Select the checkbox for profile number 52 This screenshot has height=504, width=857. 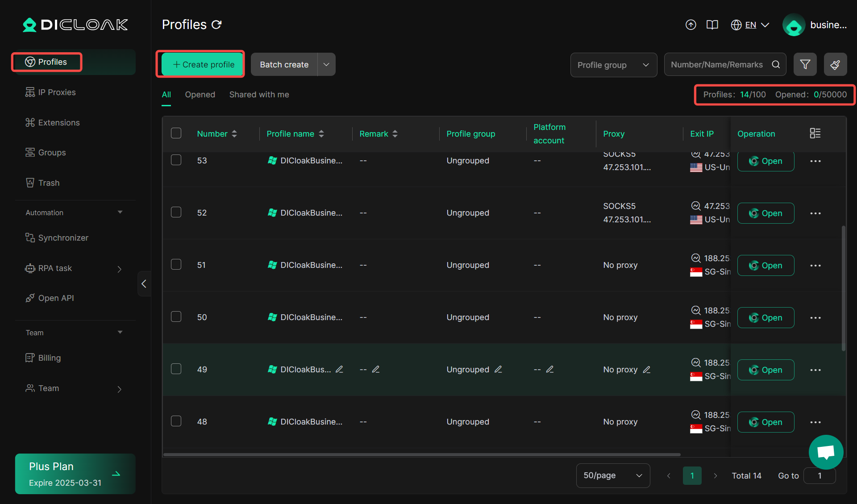pyautogui.click(x=176, y=212)
